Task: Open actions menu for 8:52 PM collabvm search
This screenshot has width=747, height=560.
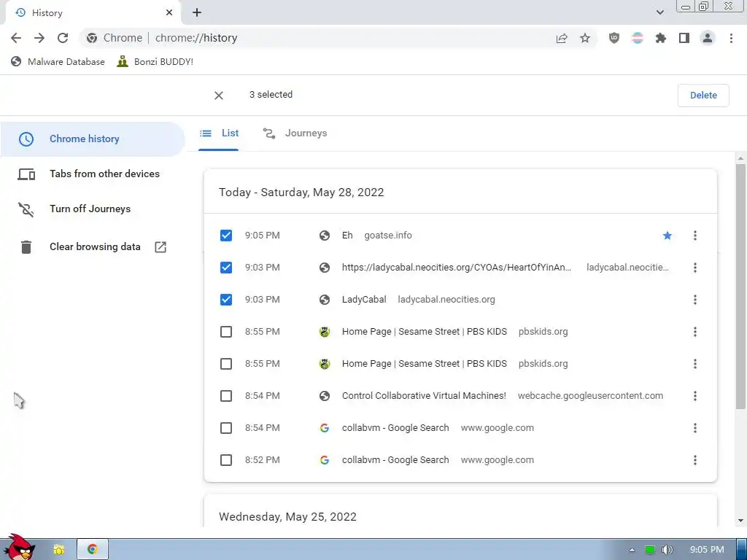Action: (695, 460)
